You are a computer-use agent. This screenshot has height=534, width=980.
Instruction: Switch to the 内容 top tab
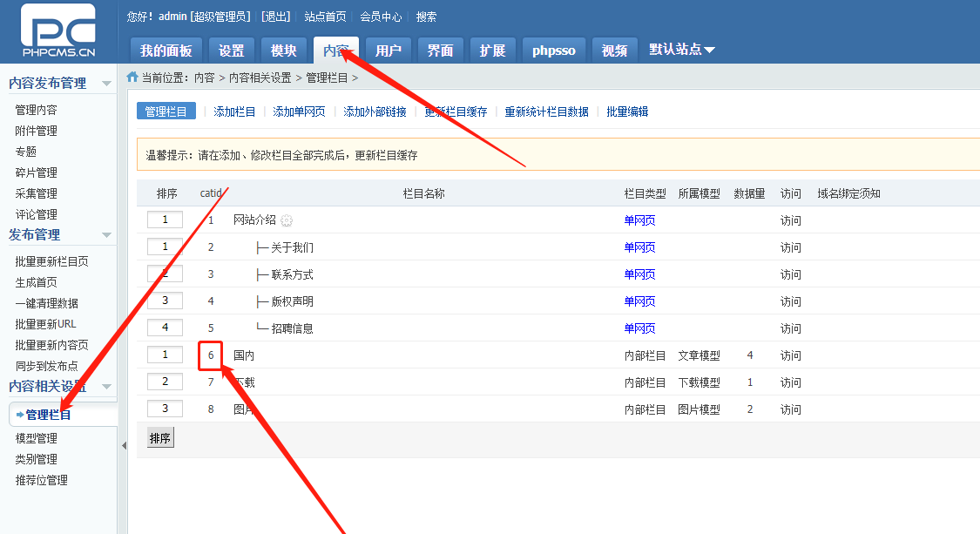336,51
